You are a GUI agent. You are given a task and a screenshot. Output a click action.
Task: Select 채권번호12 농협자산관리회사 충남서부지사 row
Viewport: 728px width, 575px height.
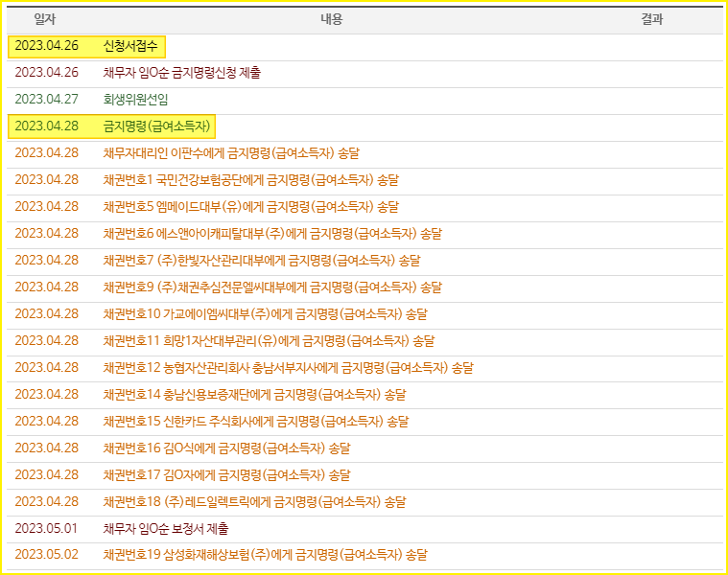[x=364, y=369]
